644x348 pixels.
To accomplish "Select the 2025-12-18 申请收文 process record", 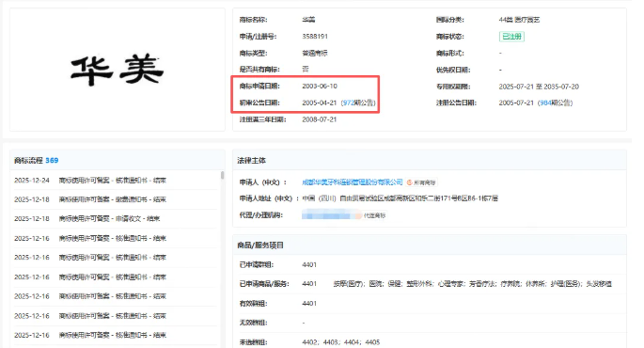I will pyautogui.click(x=115, y=218).
